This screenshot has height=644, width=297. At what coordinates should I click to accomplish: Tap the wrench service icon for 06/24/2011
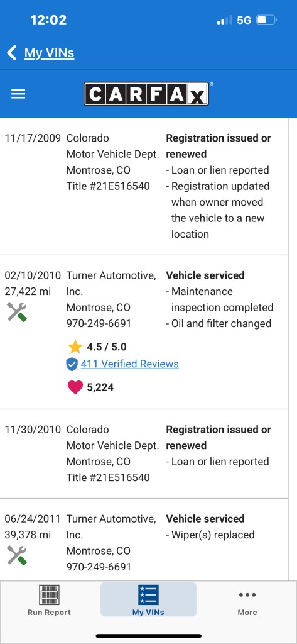[17, 555]
